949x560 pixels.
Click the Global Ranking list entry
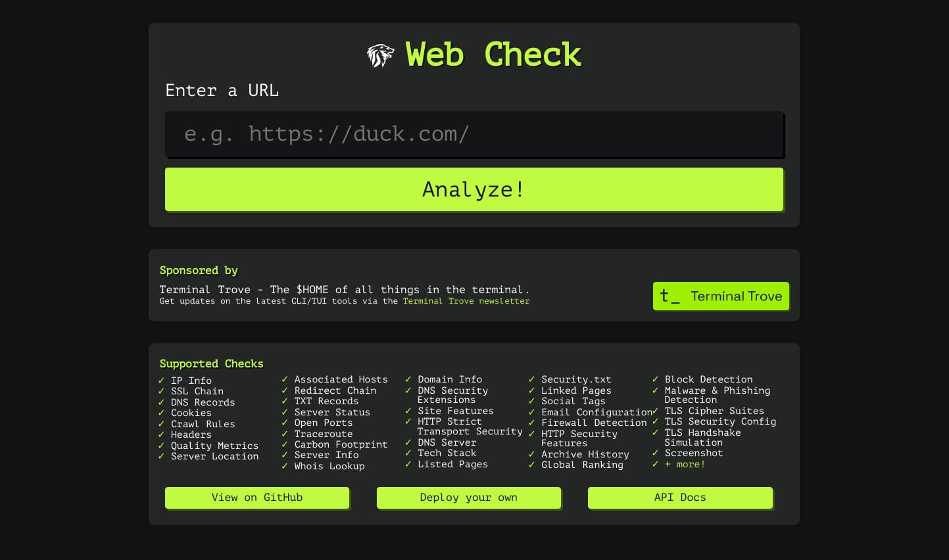click(x=582, y=465)
